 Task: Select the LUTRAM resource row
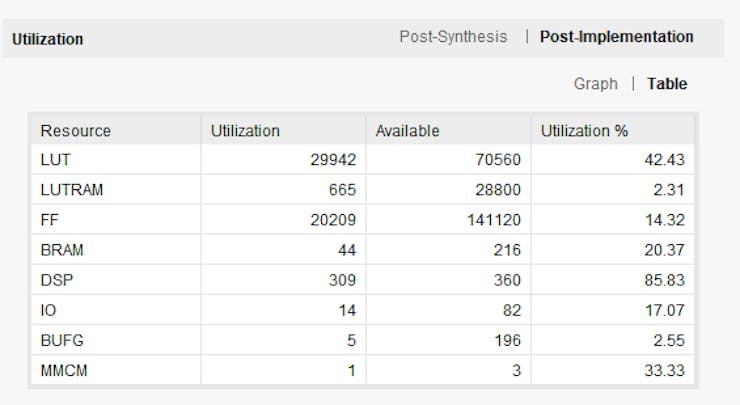coord(362,190)
